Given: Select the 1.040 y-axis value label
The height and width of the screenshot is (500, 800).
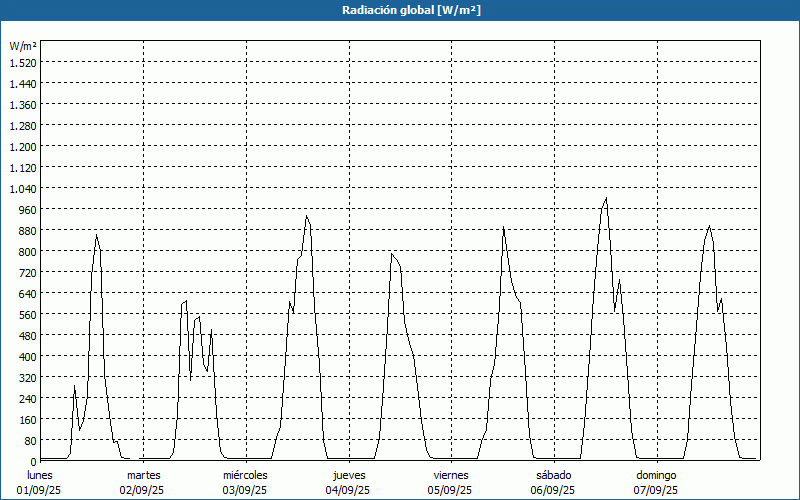Looking at the screenshot, I should (22, 188).
